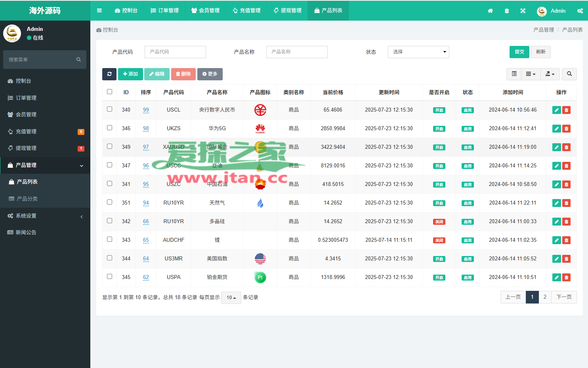Click the 产品名称 input field
The height and width of the screenshot is (368, 588).
[x=297, y=52]
